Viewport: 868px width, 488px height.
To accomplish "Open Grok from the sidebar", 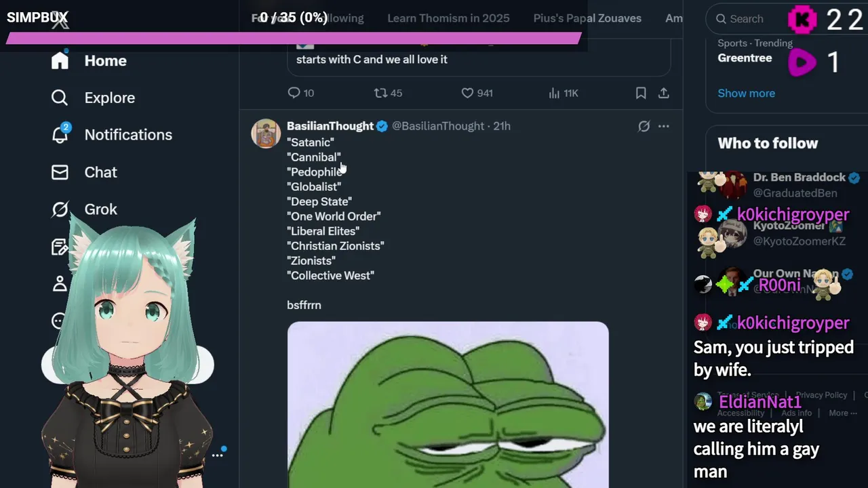I will click(x=84, y=209).
